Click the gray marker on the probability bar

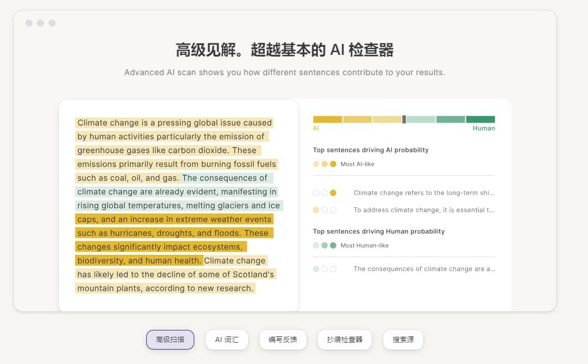coord(404,120)
